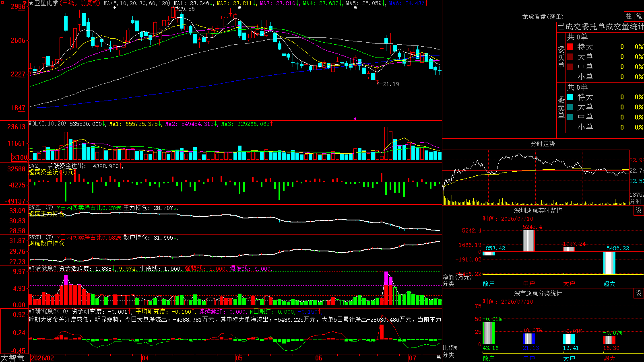Click the lock icon at bottom of chart
The height and width of the screenshot is (362, 644).
click(x=439, y=357)
